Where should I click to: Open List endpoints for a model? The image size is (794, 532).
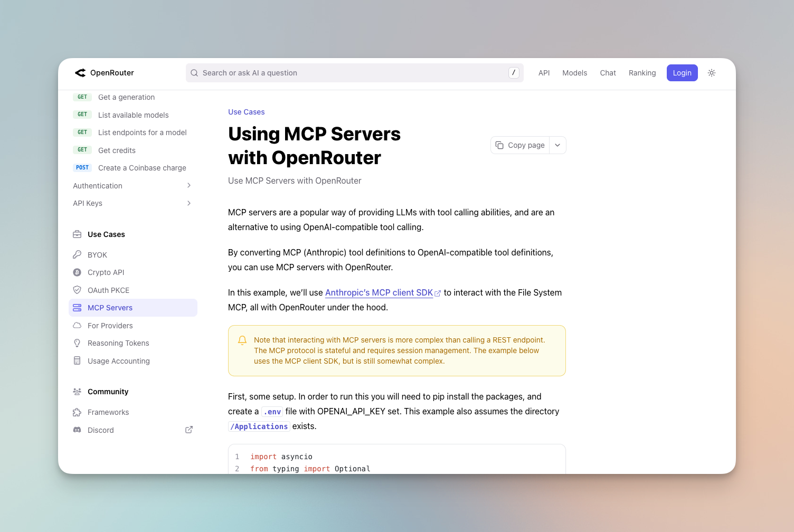(132, 132)
